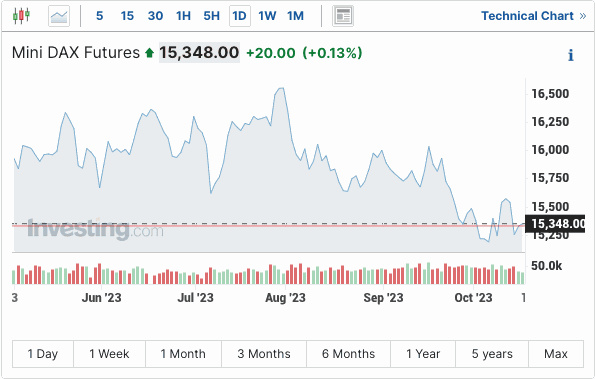Click the Jun '23 date label
Screen dimensions: 595x379
101,298
